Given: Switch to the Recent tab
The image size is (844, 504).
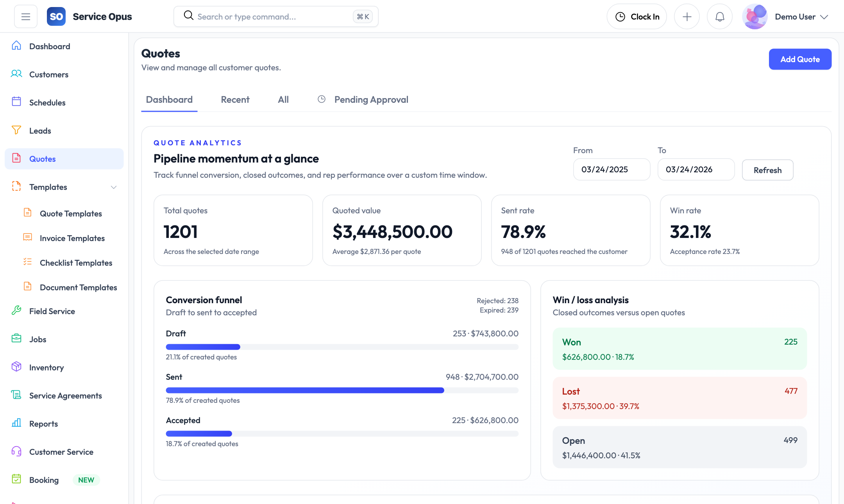Looking at the screenshot, I should (x=235, y=100).
